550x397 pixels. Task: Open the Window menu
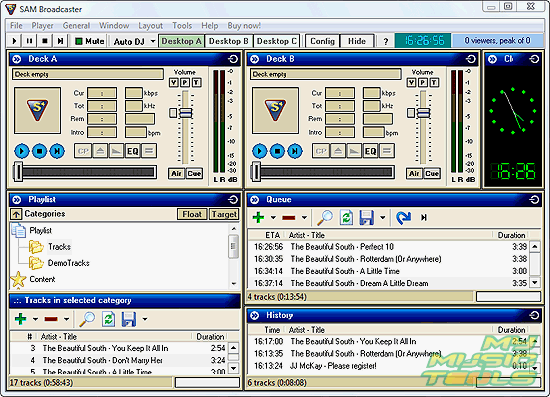click(114, 26)
